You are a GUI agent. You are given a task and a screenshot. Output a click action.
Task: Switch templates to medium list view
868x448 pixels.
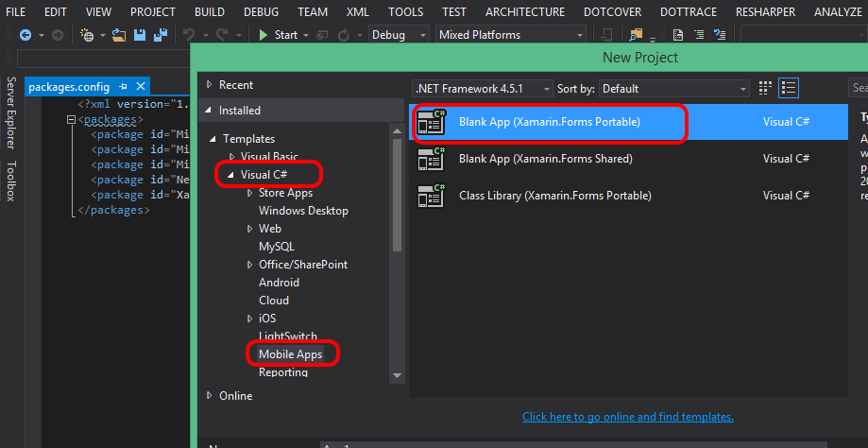[789, 88]
